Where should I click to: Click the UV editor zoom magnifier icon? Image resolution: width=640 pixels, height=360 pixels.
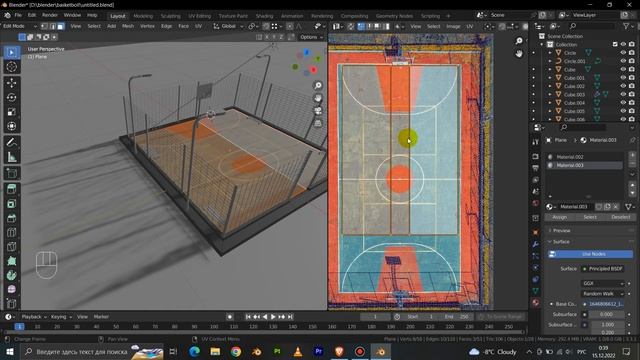click(519, 41)
